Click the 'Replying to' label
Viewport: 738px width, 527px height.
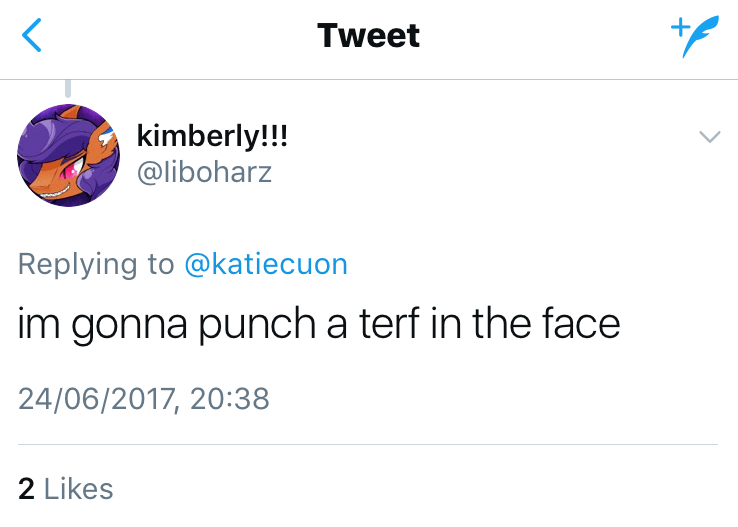click(x=96, y=264)
